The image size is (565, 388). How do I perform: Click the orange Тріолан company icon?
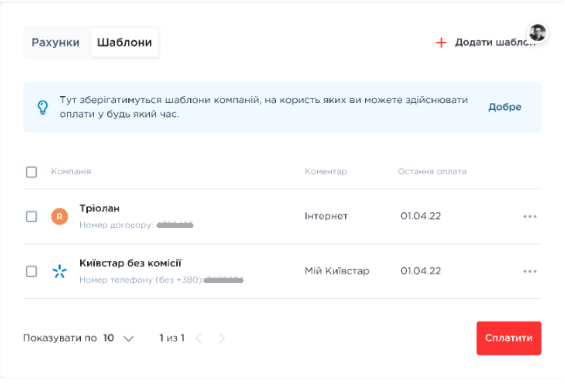(x=59, y=217)
